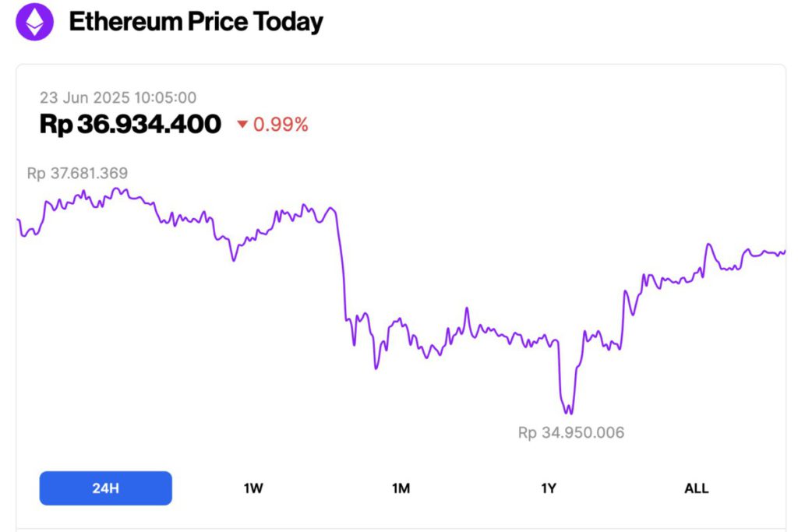
Task: Click the highest peak of the chart line
Action: pos(117,189)
